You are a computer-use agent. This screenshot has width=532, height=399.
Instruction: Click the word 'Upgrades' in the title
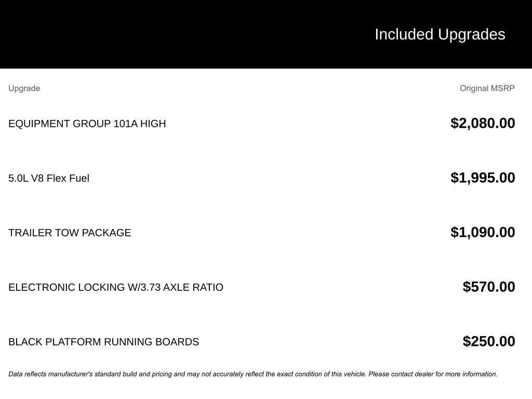tap(471, 34)
